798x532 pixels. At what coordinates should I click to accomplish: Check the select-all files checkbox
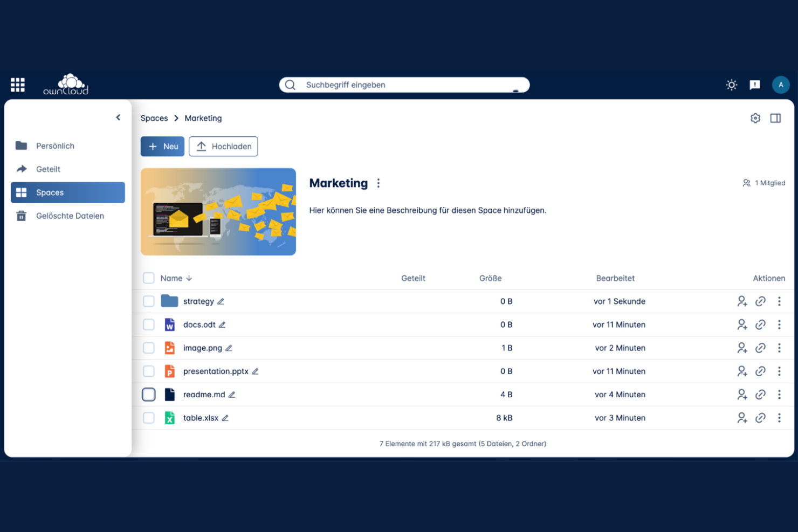coord(148,278)
